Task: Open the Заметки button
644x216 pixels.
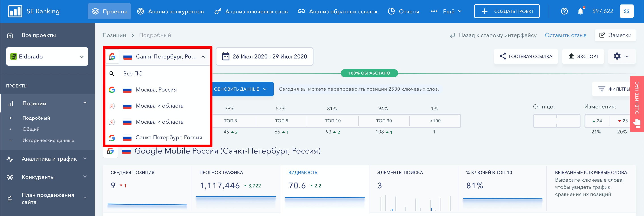Action: 615,35
